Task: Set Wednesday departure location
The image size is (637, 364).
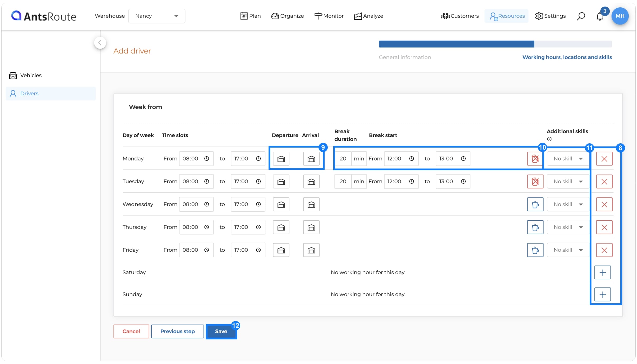Action: [281, 204]
